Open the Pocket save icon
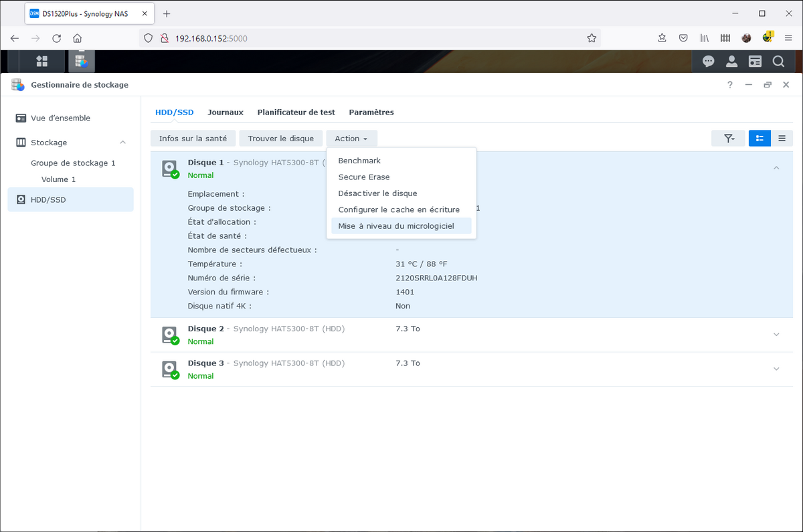The width and height of the screenshot is (803, 532). tap(683, 38)
